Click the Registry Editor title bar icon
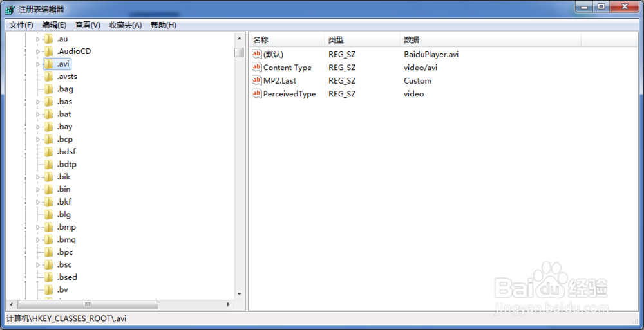Screen dimensions: 644x330 point(10,9)
